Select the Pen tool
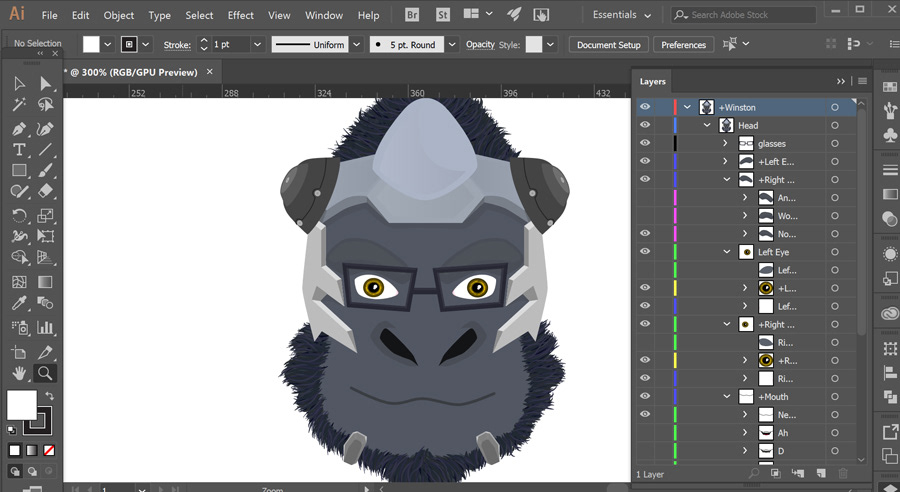Viewport: 900px width, 492px height. coord(19,129)
